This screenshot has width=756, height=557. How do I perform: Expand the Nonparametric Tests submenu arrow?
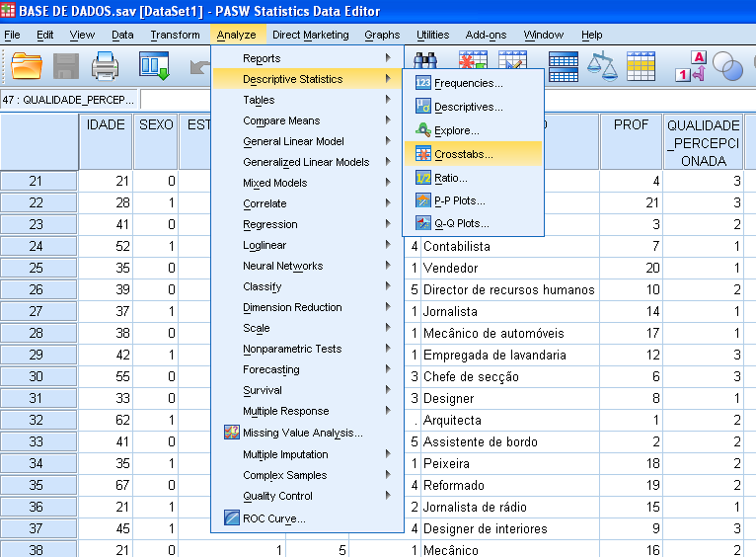pyautogui.click(x=388, y=349)
